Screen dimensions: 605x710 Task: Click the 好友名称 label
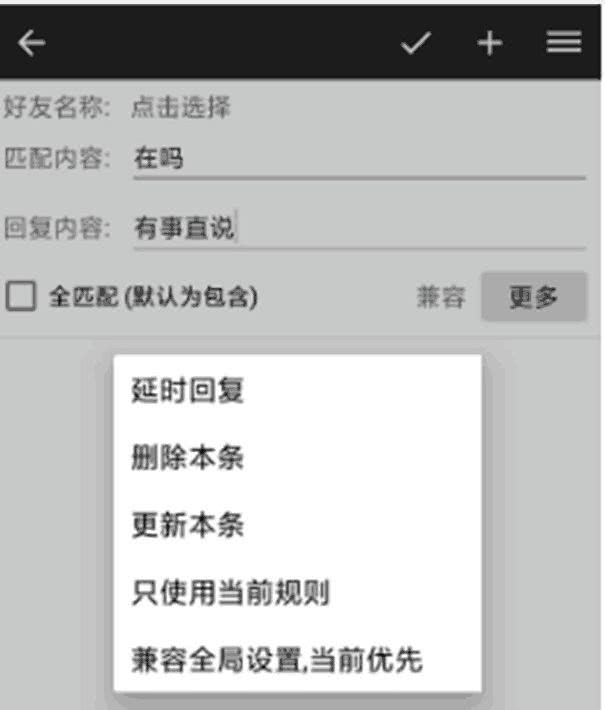coord(57,108)
